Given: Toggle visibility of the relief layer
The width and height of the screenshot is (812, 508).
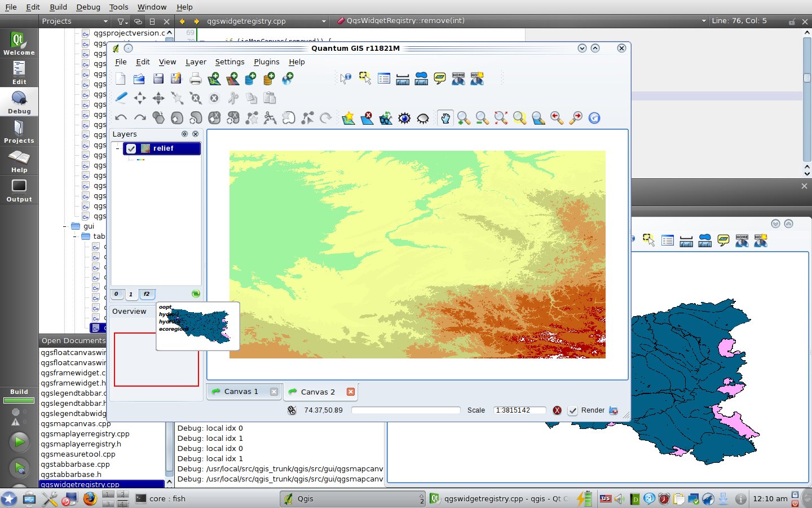Looking at the screenshot, I should tap(131, 148).
